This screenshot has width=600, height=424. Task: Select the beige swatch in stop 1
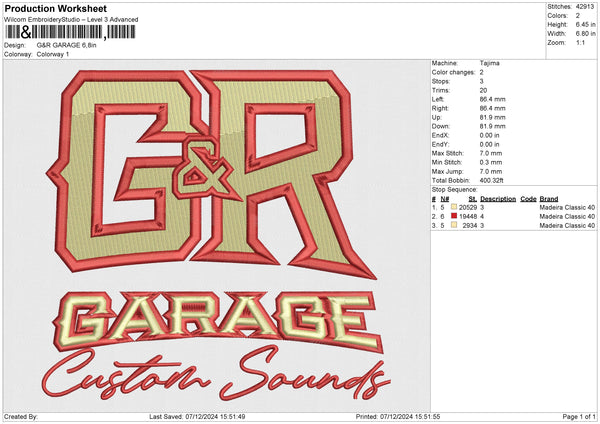[x=453, y=206]
